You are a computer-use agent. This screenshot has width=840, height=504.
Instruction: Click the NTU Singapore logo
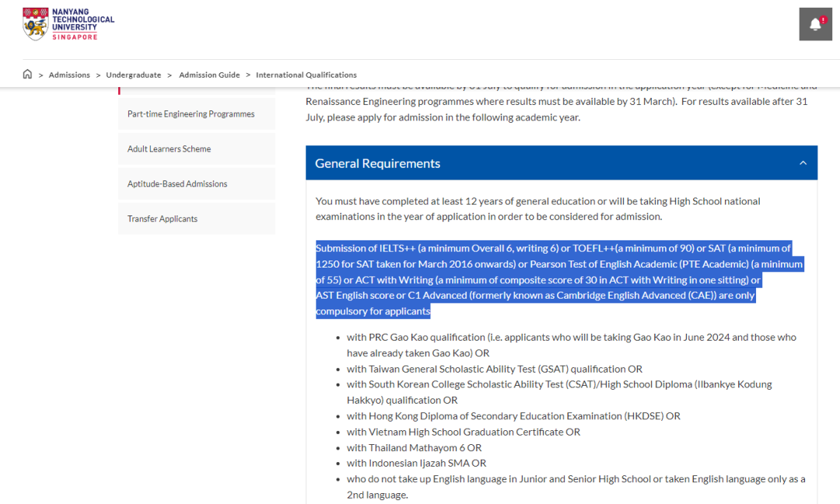pyautogui.click(x=68, y=24)
